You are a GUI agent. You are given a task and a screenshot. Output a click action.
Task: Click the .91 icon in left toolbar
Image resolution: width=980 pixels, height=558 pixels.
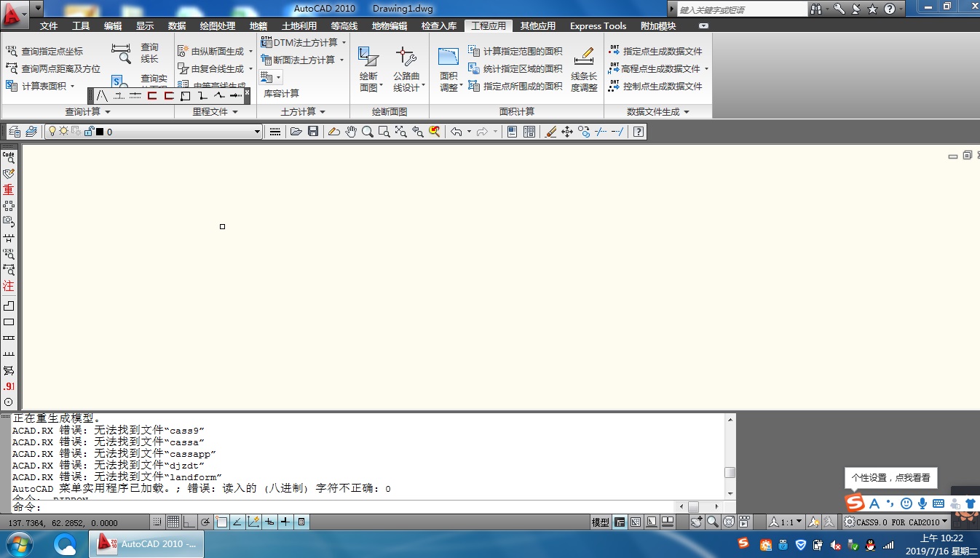[x=9, y=386]
